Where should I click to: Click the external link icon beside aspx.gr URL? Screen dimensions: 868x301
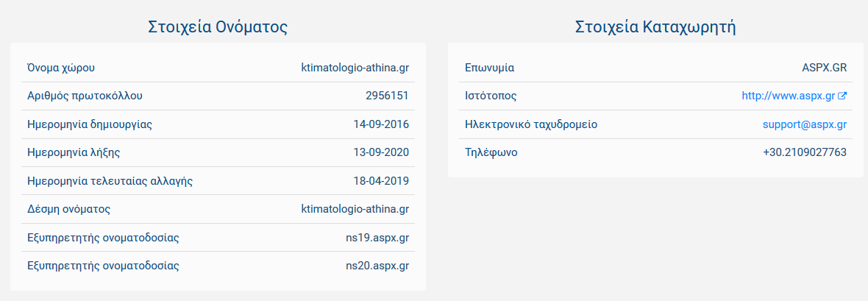(x=842, y=96)
